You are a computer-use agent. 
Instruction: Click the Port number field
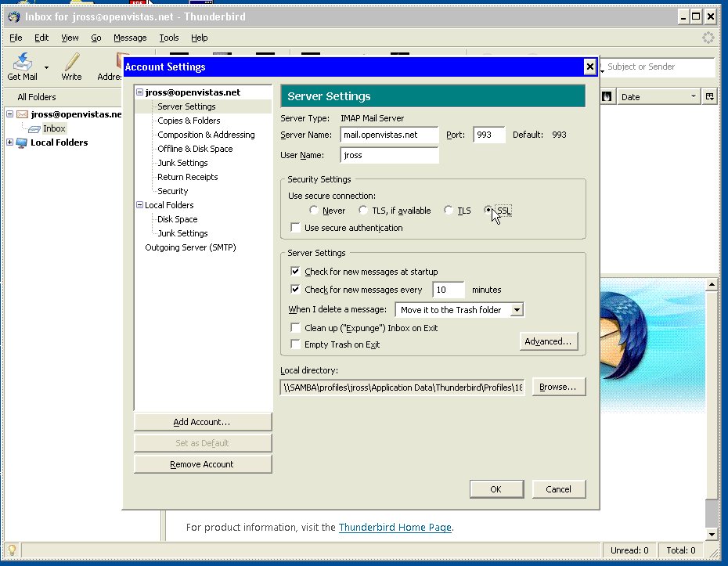point(489,135)
